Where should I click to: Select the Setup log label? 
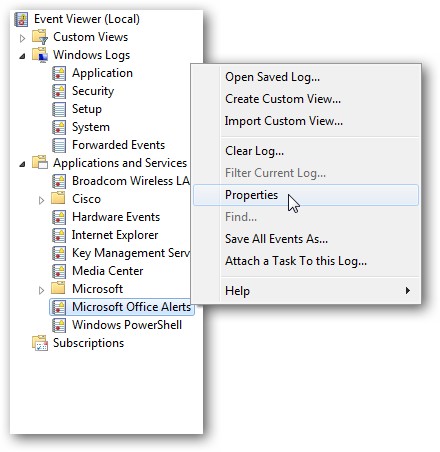(87, 109)
